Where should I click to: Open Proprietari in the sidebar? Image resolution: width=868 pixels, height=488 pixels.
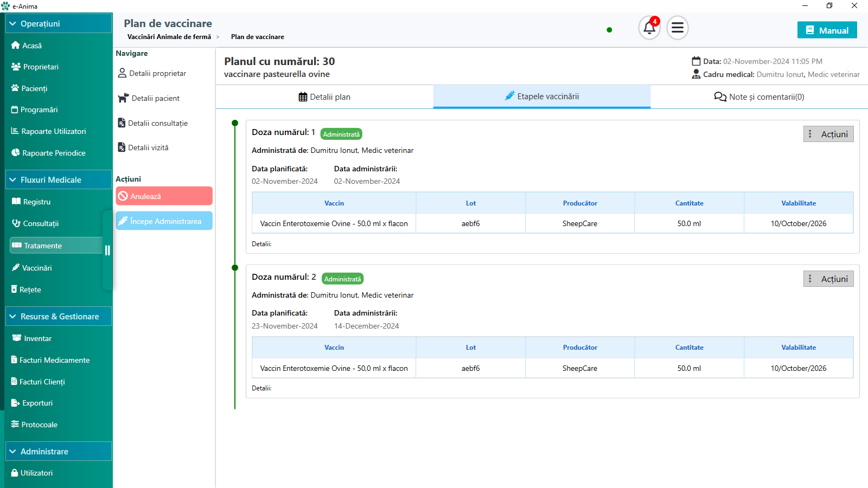(40, 67)
